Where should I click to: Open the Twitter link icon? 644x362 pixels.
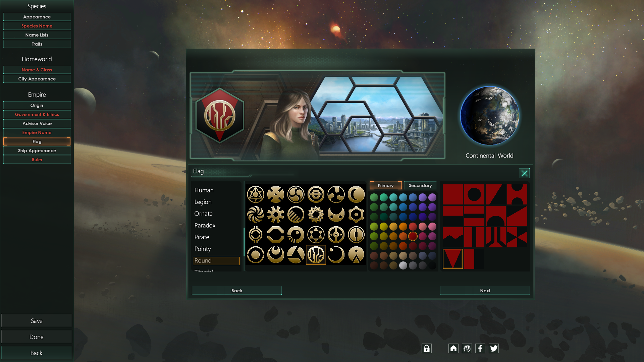pos(493,349)
